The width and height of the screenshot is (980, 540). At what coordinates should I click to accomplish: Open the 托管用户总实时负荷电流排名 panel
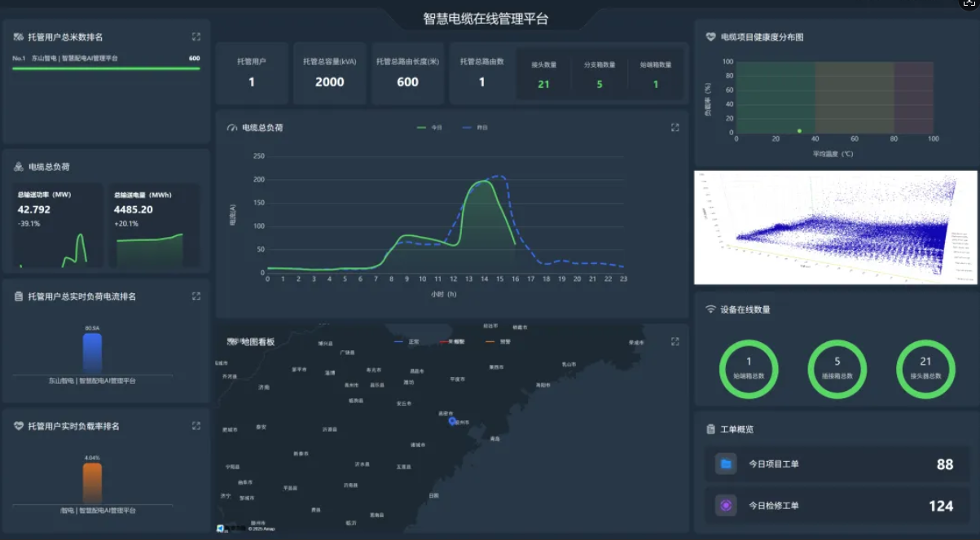click(196, 296)
